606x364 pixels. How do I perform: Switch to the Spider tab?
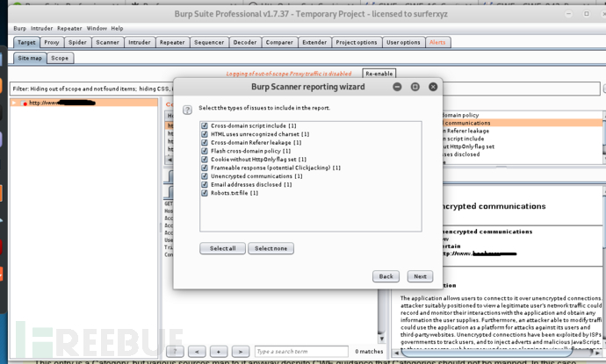(77, 42)
